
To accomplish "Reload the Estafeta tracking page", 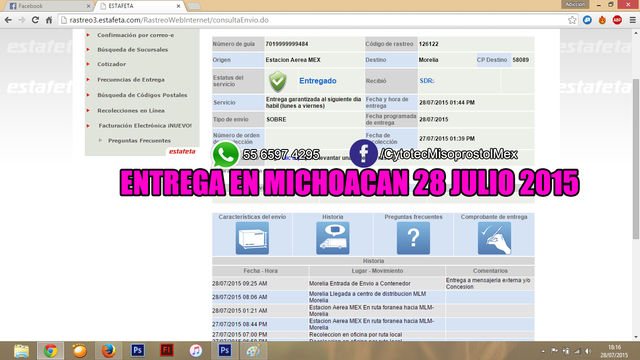I will [36, 20].
